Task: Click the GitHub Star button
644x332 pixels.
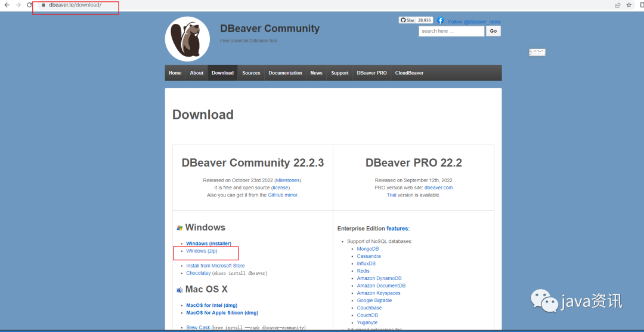Action: coord(407,20)
